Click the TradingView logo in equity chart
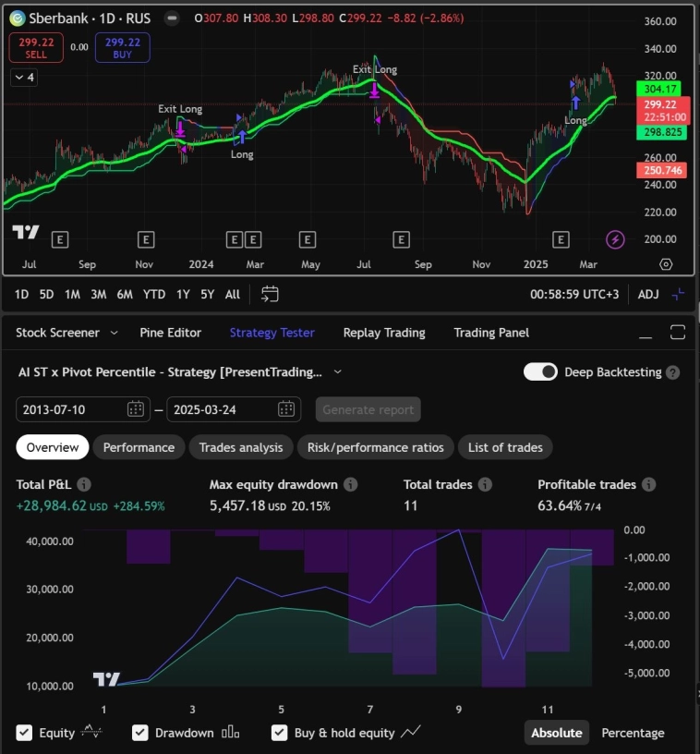This screenshot has width=700, height=754. tap(106, 679)
